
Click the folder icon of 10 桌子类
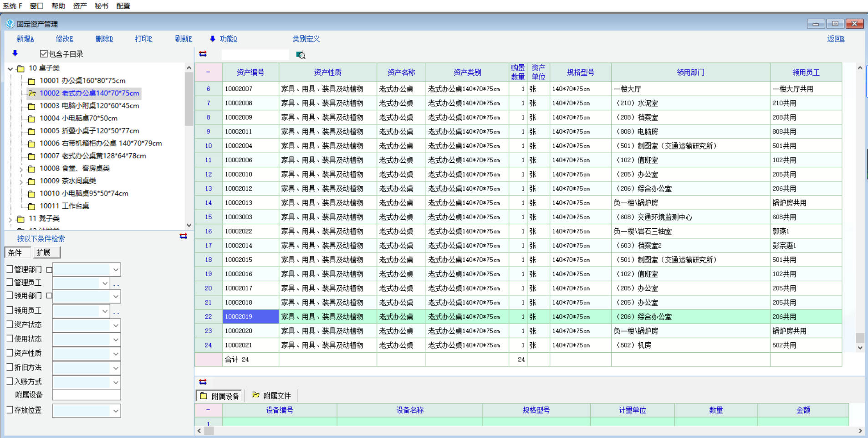point(21,69)
